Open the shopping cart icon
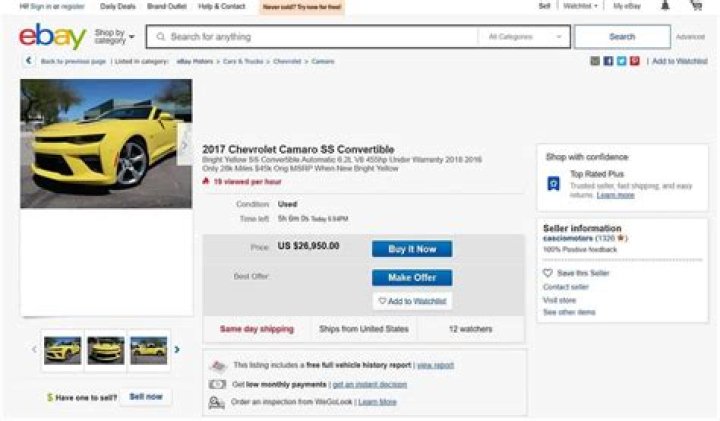The width and height of the screenshot is (720, 421). pyautogui.click(x=695, y=6)
